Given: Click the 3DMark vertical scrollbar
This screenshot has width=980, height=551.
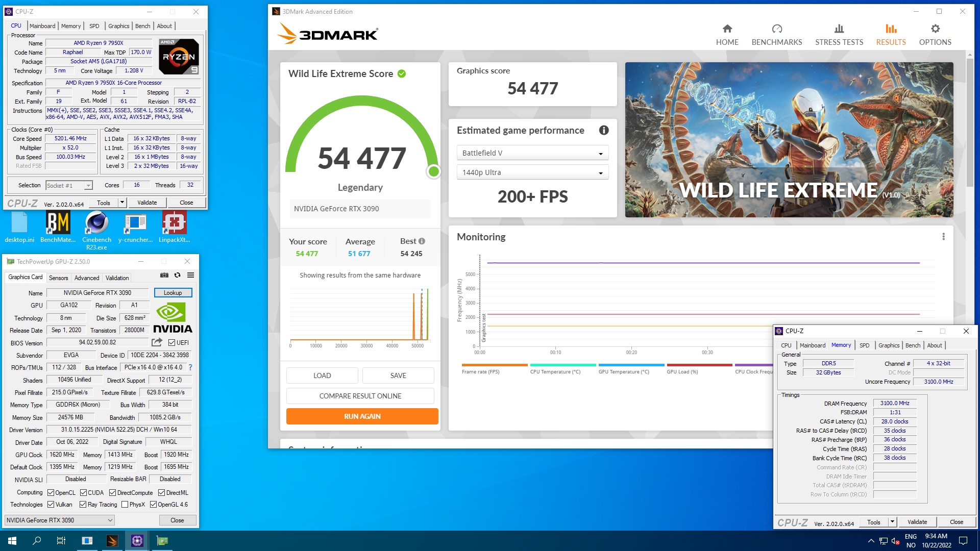Looking at the screenshot, I should click(971, 122).
